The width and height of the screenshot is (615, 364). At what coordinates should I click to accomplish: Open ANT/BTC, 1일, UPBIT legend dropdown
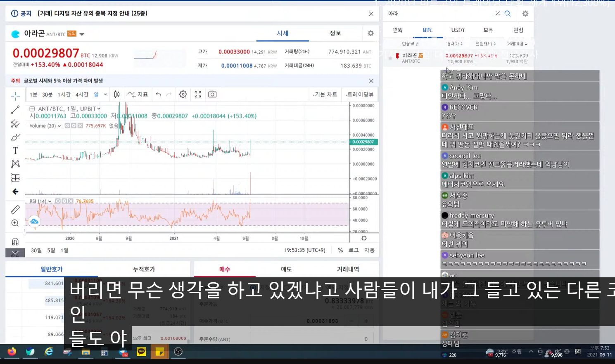click(99, 109)
